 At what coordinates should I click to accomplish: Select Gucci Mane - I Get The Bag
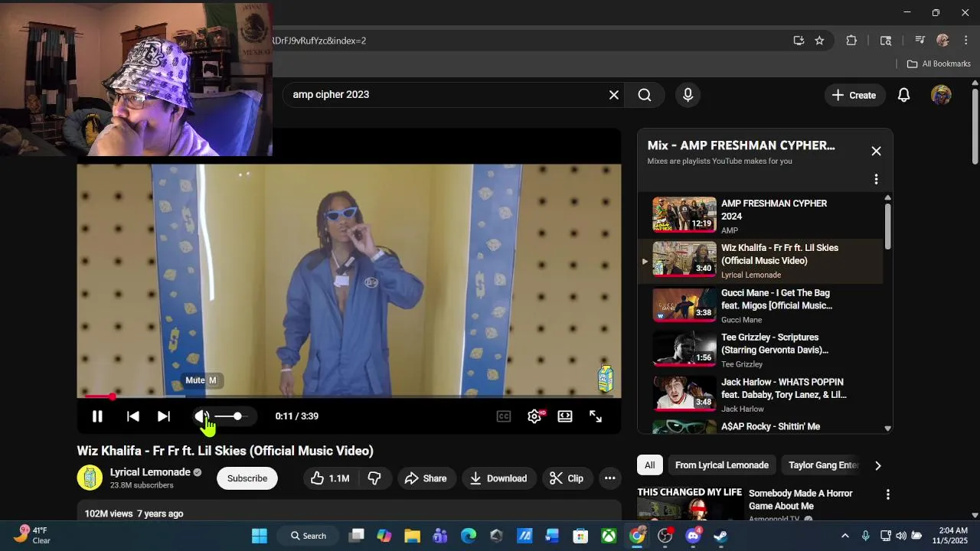tap(759, 305)
